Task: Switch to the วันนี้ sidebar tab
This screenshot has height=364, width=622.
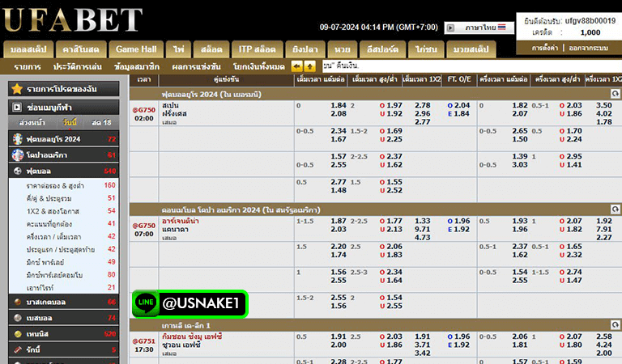Action: [70, 123]
